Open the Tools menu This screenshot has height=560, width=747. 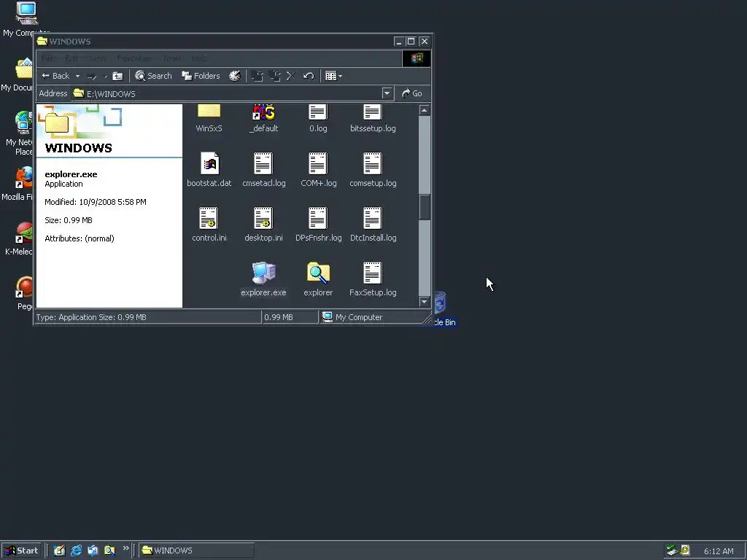coord(171,58)
